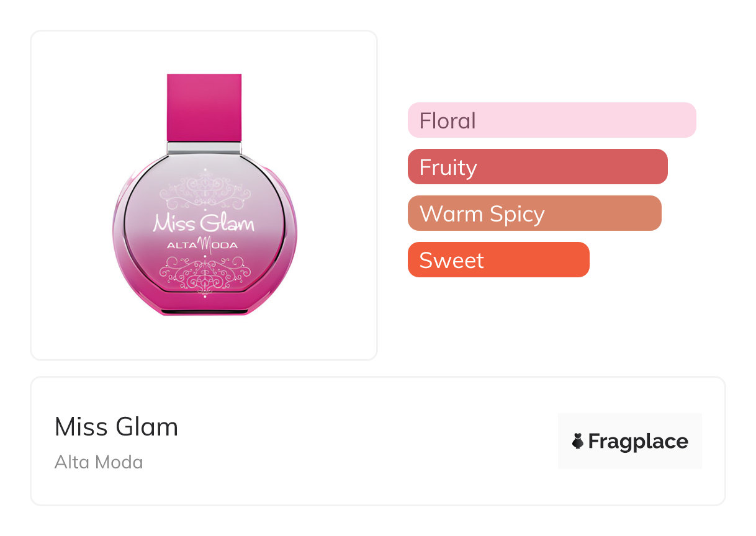Click the dark base of the perfume bottle
The height and width of the screenshot is (536, 756).
pyautogui.click(x=204, y=309)
